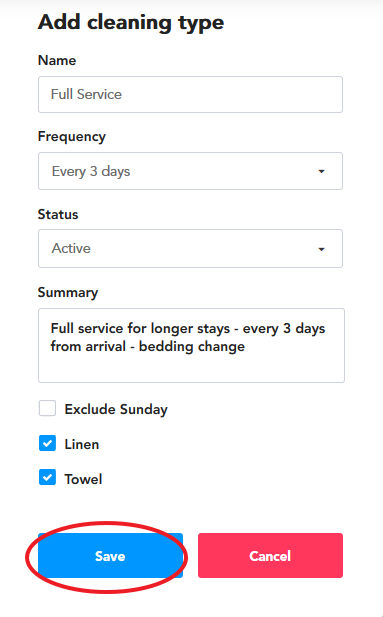Open the Frequency 'Every 3 days' dropdown
This screenshot has height=617, width=383.
(190, 171)
